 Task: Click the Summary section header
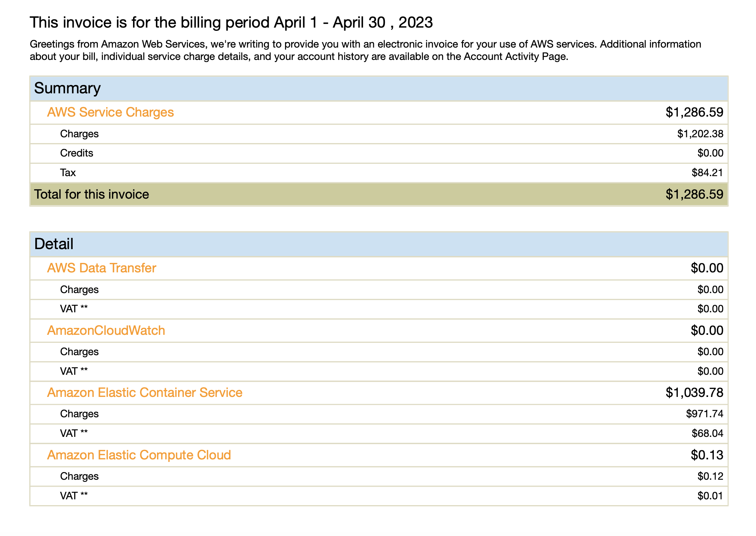pyautogui.click(x=379, y=88)
